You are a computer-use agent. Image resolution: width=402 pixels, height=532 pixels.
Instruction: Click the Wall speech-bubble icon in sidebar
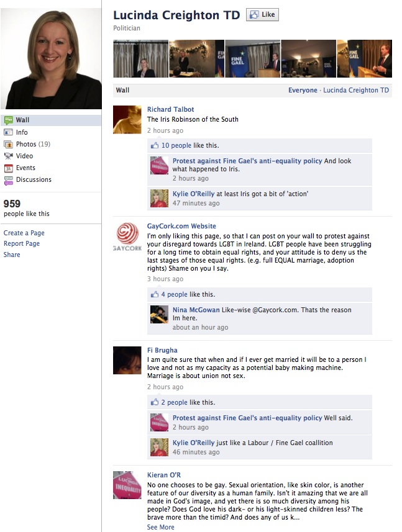[x=9, y=120]
